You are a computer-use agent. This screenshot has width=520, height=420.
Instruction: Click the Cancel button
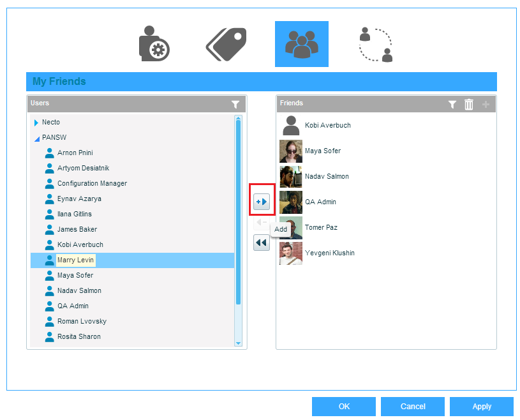pyautogui.click(x=413, y=407)
